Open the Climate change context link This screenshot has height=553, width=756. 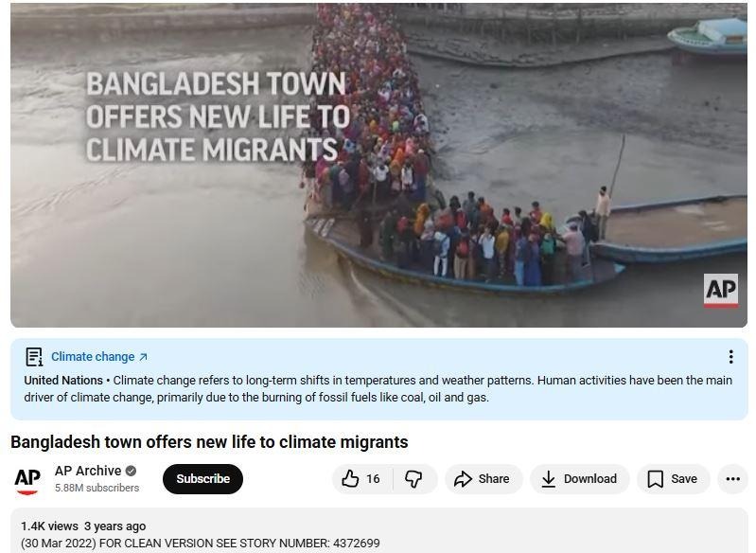(93, 357)
